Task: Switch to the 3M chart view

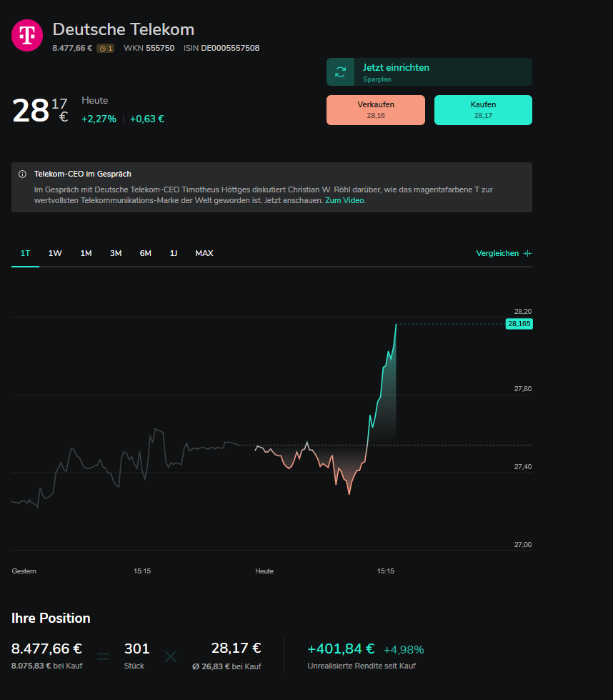Action: click(116, 253)
